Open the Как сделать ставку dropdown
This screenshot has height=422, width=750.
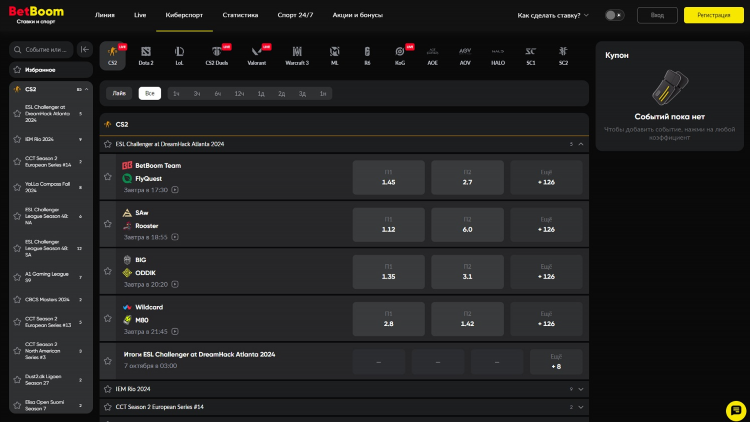click(552, 15)
